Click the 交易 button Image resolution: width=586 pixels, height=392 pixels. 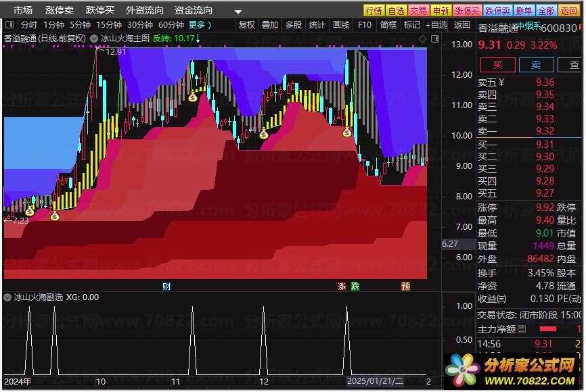419,10
